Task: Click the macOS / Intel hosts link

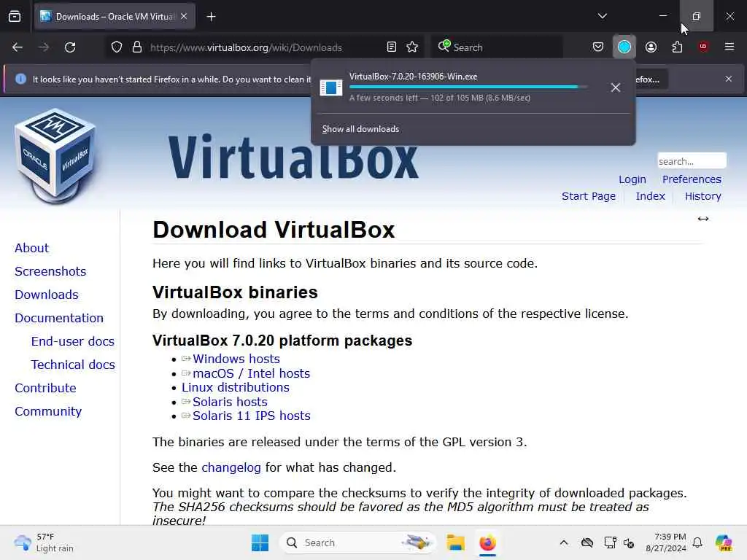Action: [251, 374]
